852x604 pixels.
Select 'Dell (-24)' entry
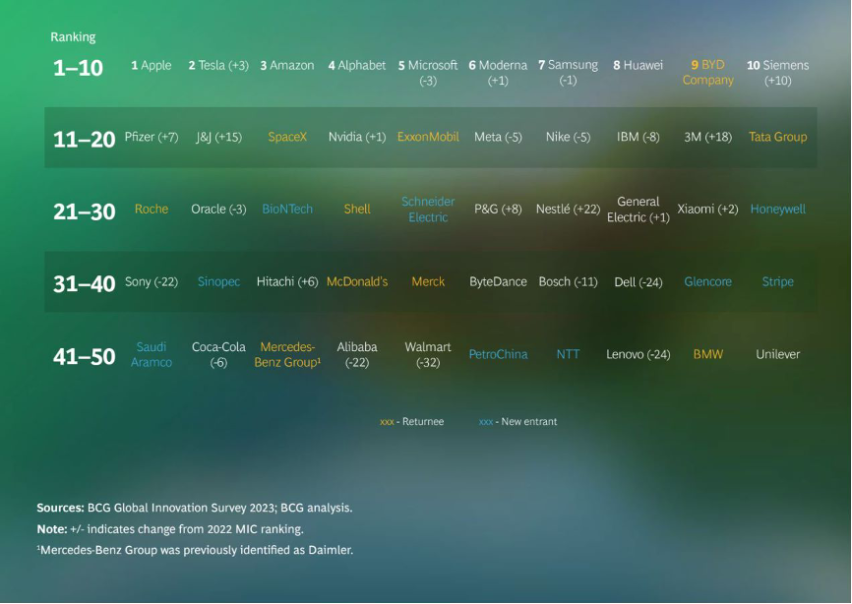(638, 282)
